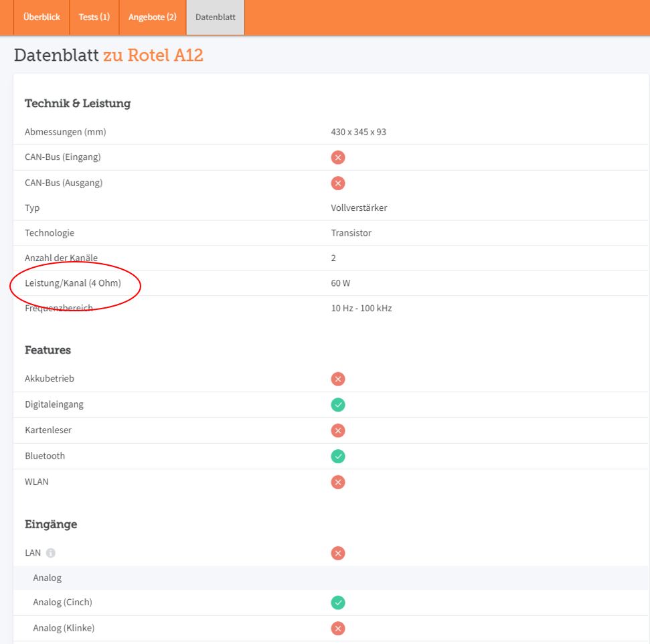Click the Leistung/Kanal (4 Ohm) label
The image size is (650, 644).
73,283
